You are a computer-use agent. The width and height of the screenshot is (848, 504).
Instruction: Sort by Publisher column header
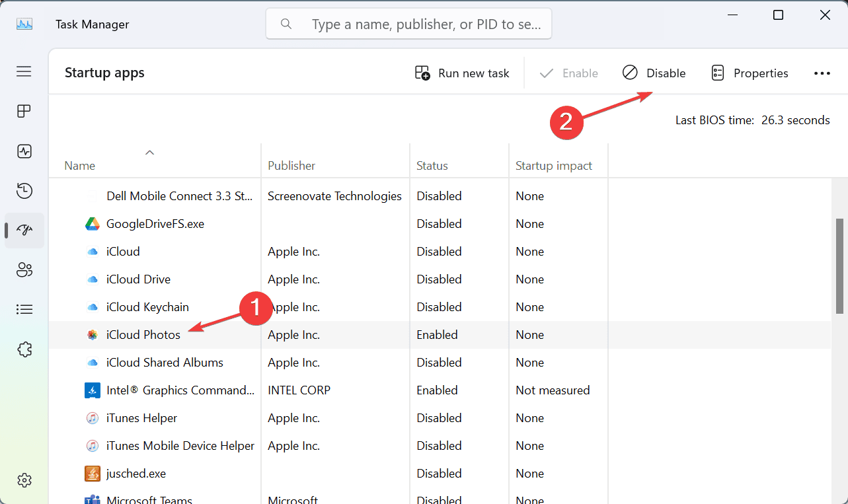[x=291, y=166]
